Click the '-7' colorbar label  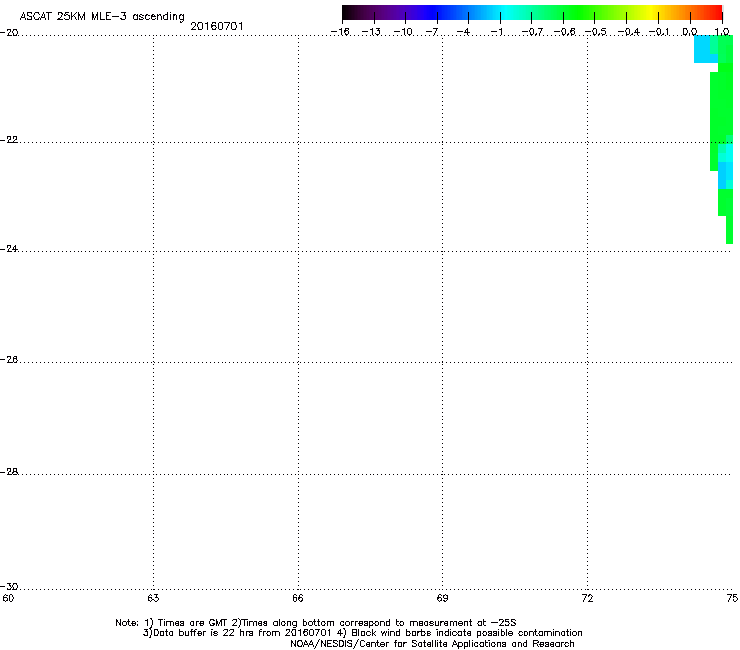[x=431, y=32]
